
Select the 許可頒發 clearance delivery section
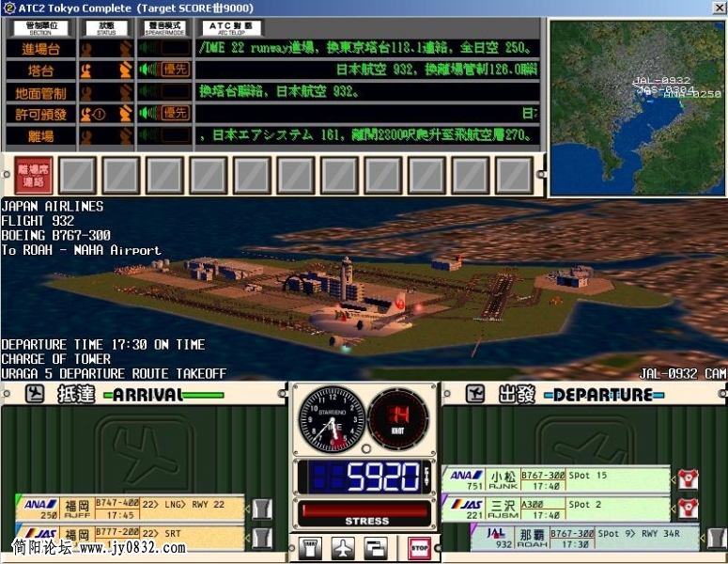[40, 114]
